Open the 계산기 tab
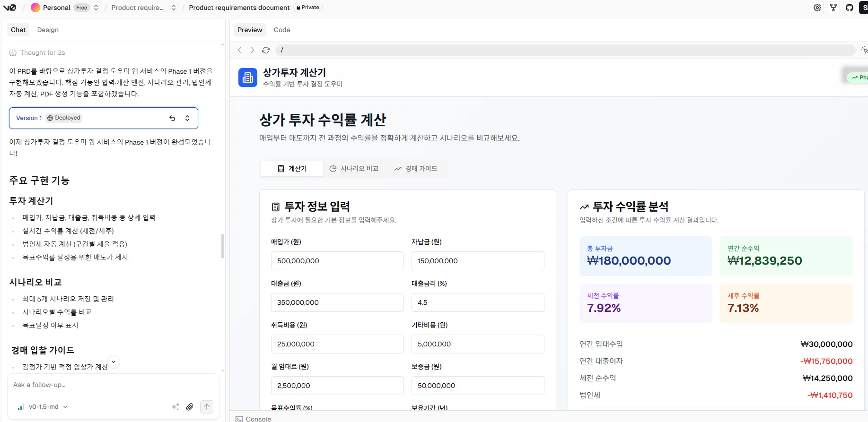This screenshot has height=422, width=868. 292,169
